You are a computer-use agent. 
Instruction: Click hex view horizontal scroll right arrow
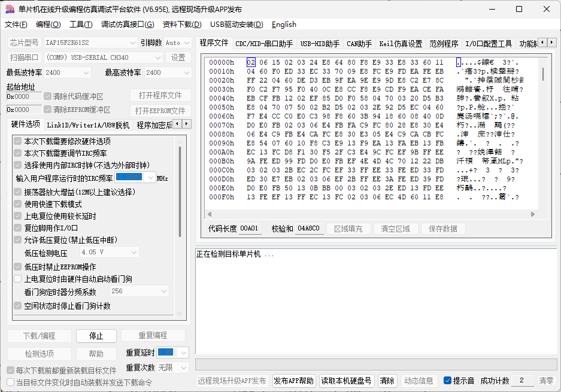pos(533,214)
